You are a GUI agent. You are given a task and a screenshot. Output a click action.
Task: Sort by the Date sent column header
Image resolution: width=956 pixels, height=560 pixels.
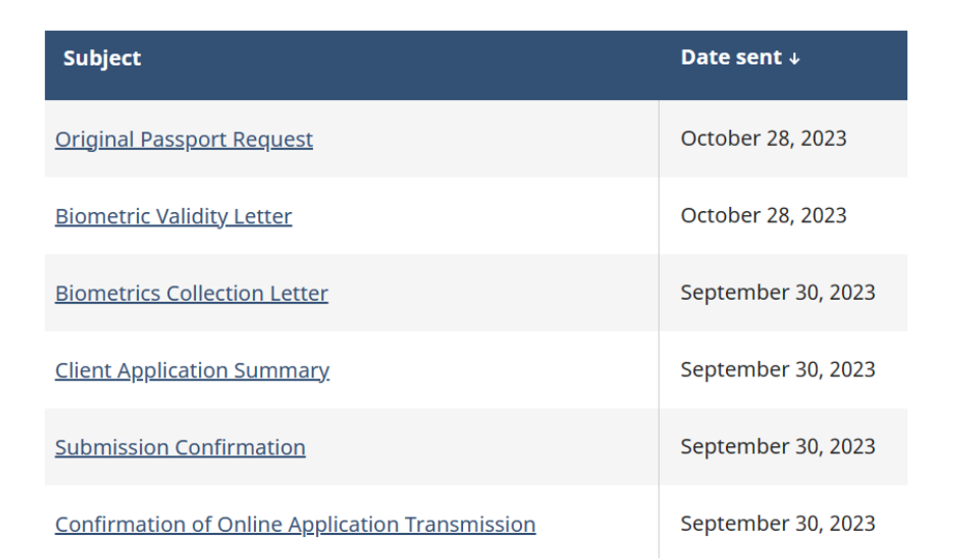pyautogui.click(x=731, y=57)
